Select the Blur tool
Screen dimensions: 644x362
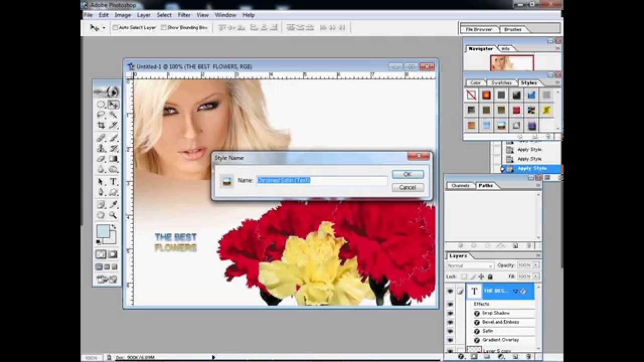(x=101, y=169)
